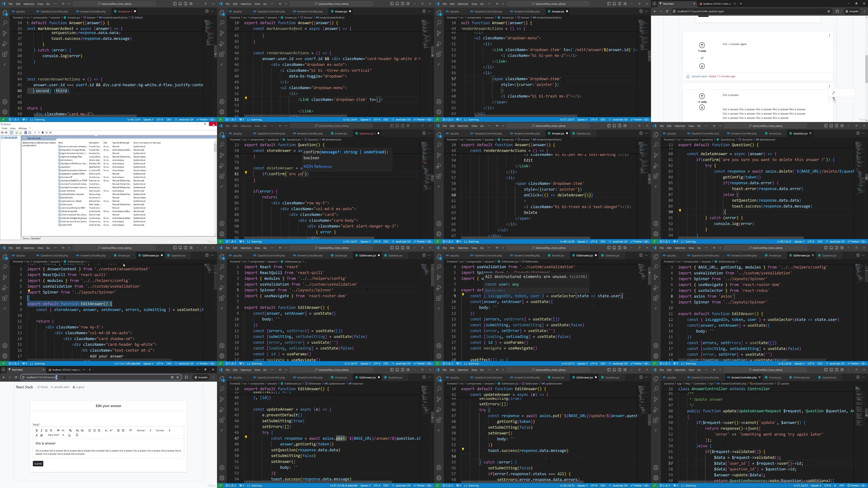Click the lightbulb beside the axios.post line 47
This screenshot has width=868, height=488.
click(246, 437)
